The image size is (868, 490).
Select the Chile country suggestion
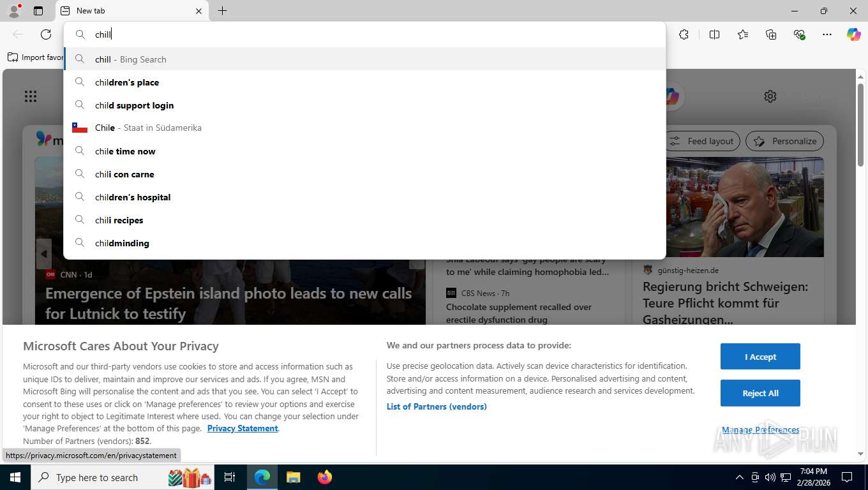coord(364,128)
